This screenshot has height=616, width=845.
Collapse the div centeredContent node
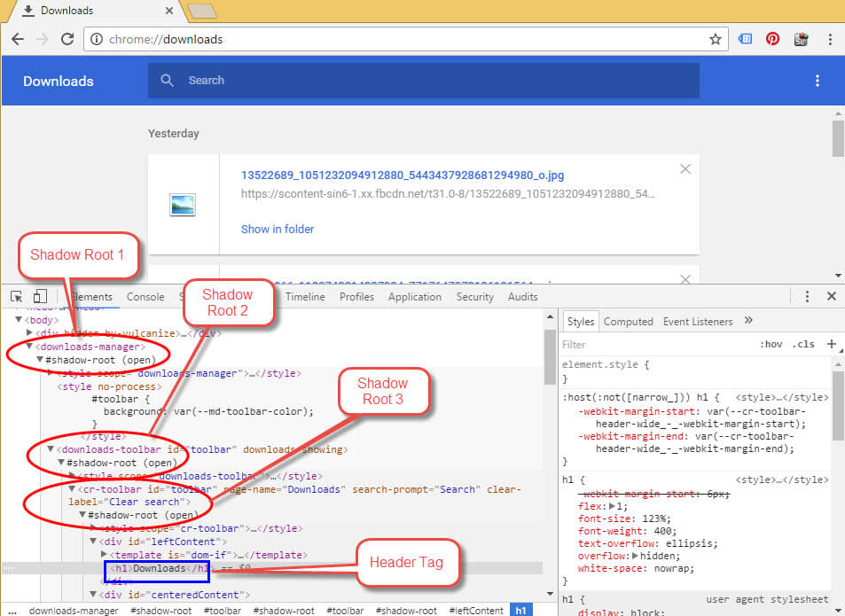pos(93,595)
